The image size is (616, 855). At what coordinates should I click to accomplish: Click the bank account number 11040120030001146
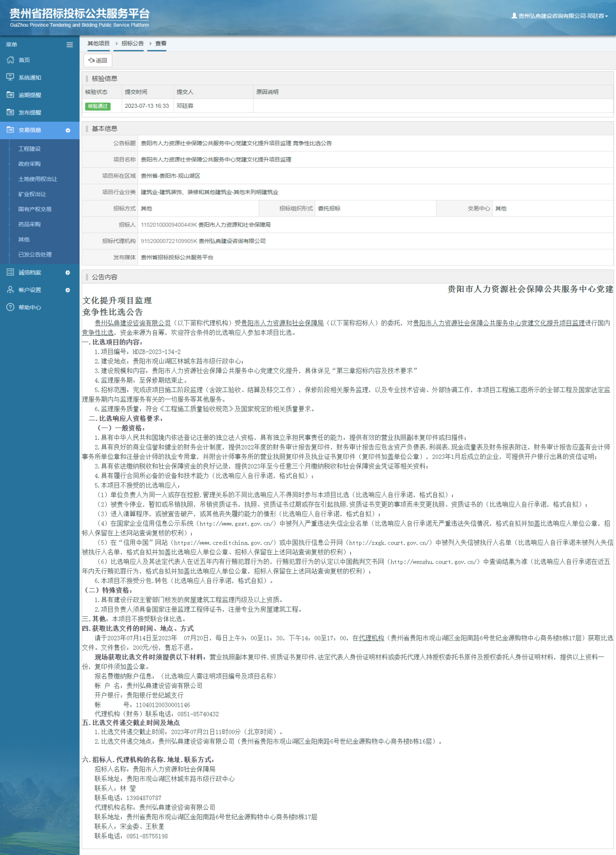pos(163,705)
